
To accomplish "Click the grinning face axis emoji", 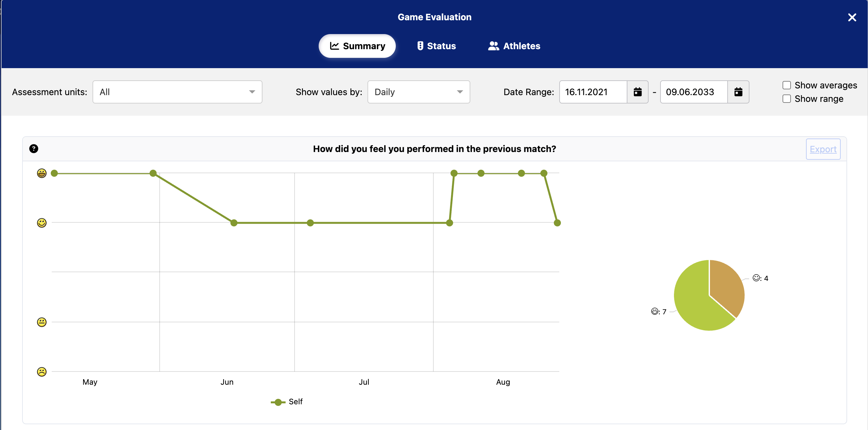I will click(42, 173).
